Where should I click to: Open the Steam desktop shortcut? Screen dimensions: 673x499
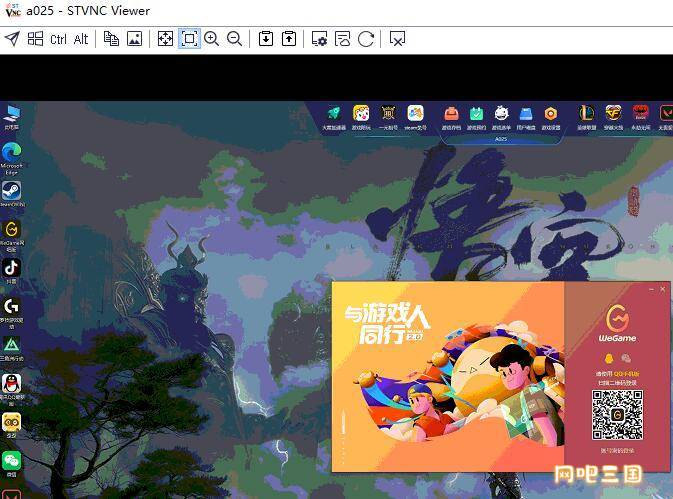12,190
